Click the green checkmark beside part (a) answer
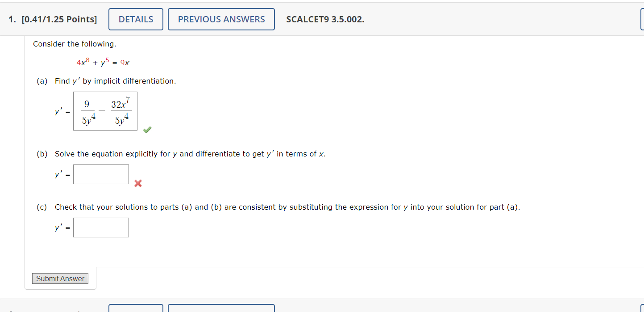Image resolution: width=644 pixels, height=312 pixels. tap(147, 129)
